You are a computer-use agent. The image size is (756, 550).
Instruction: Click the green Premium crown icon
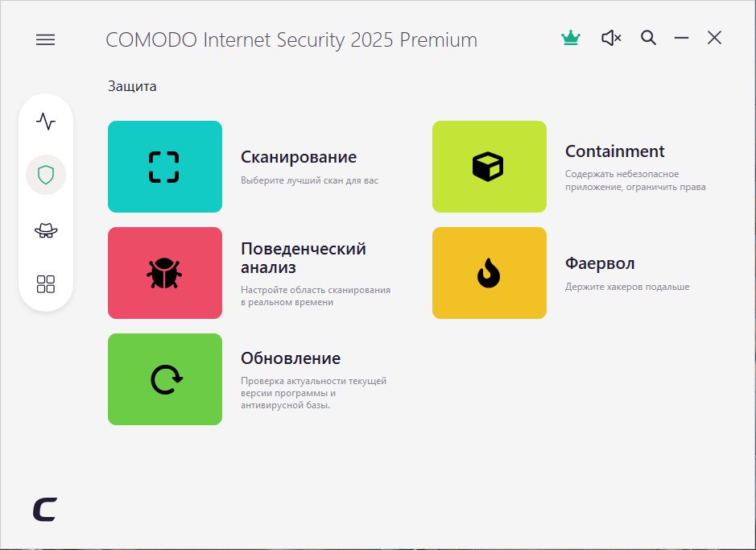tap(570, 38)
